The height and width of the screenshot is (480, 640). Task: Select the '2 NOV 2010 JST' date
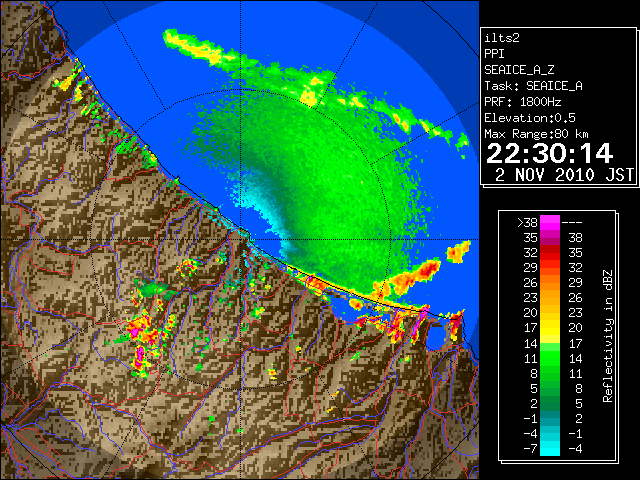pos(564,175)
